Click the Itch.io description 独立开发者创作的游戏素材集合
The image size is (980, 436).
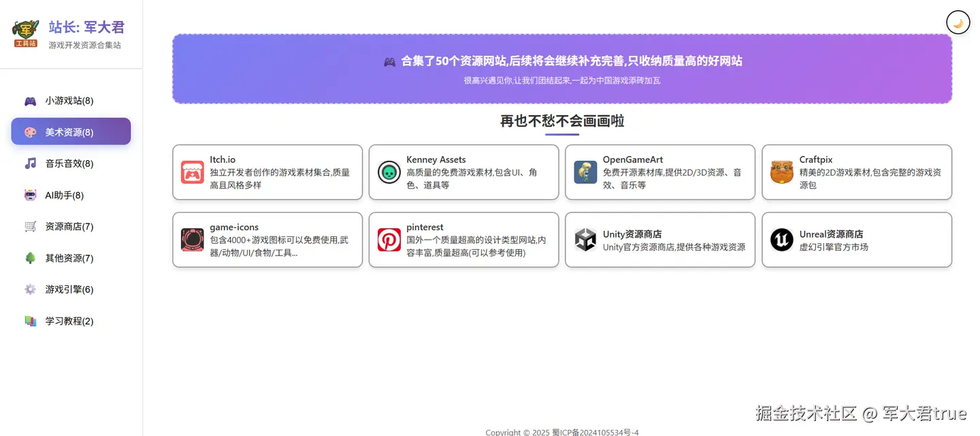coord(280,179)
